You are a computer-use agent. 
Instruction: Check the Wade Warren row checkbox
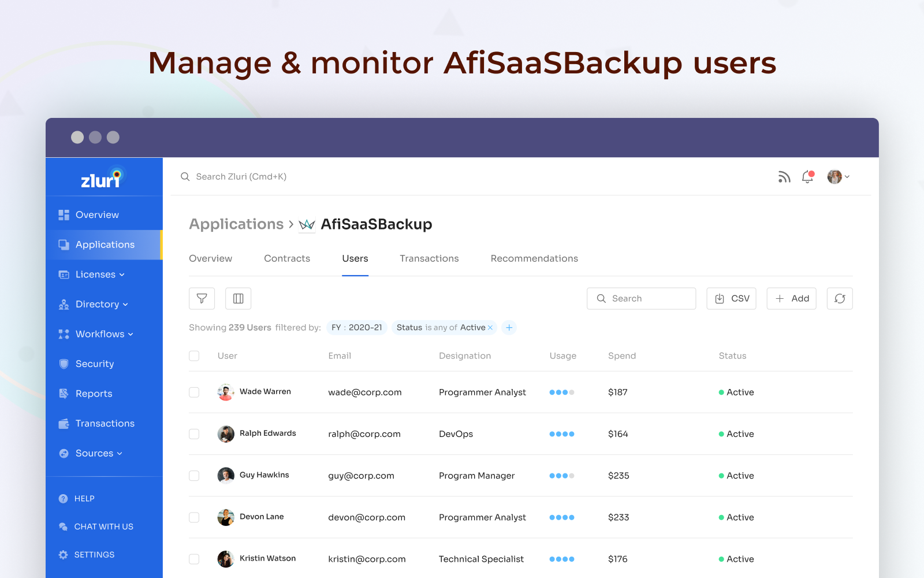194,392
